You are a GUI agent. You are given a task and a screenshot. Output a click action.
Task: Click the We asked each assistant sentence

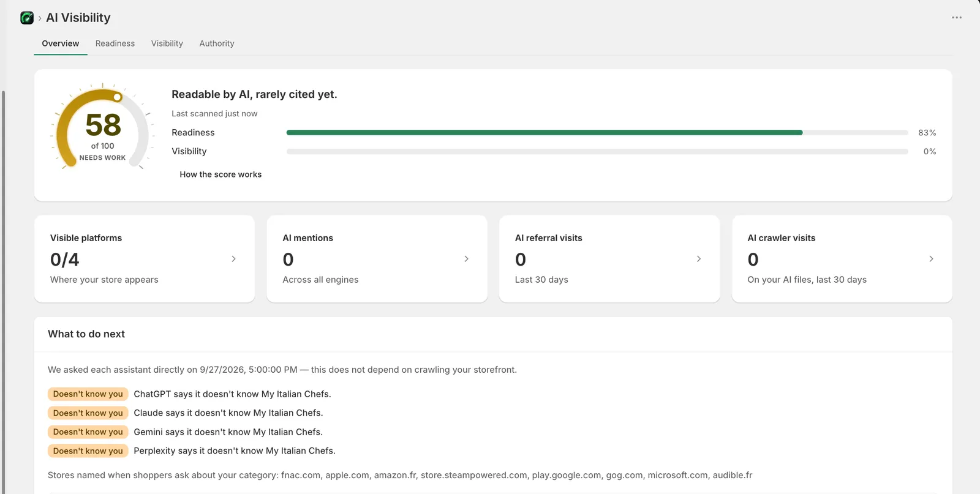coord(282,370)
